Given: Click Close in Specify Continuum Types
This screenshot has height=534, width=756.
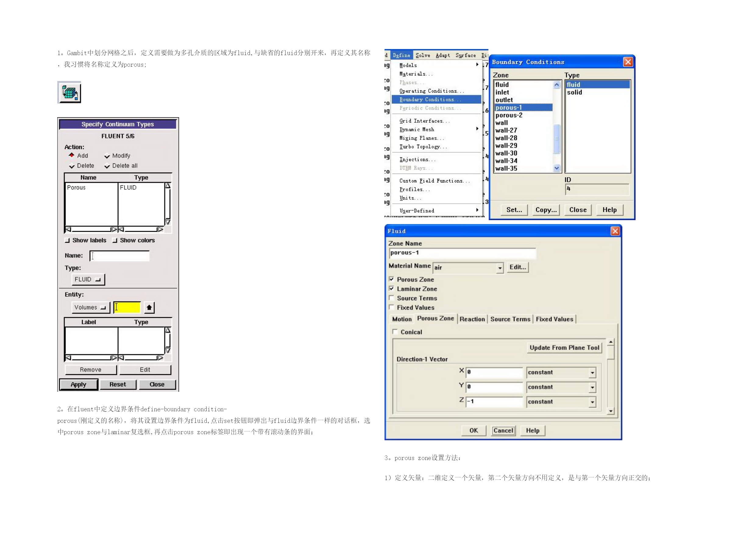Looking at the screenshot, I should [157, 384].
